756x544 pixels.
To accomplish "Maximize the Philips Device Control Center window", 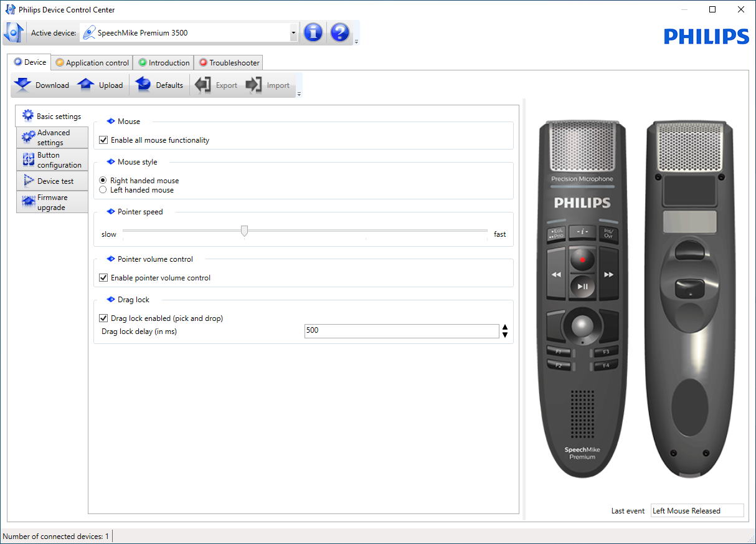I will tap(712, 9).
